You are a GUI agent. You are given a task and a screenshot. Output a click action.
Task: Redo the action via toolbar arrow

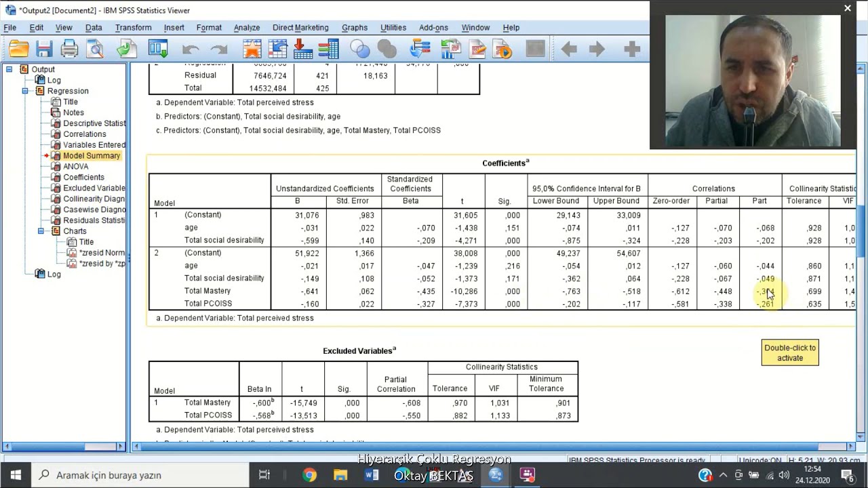218,49
